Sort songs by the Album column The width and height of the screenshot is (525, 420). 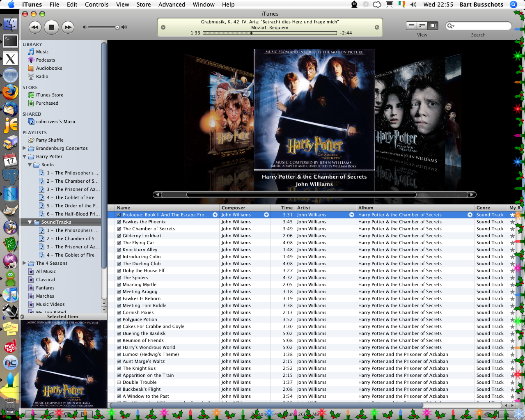coord(415,208)
